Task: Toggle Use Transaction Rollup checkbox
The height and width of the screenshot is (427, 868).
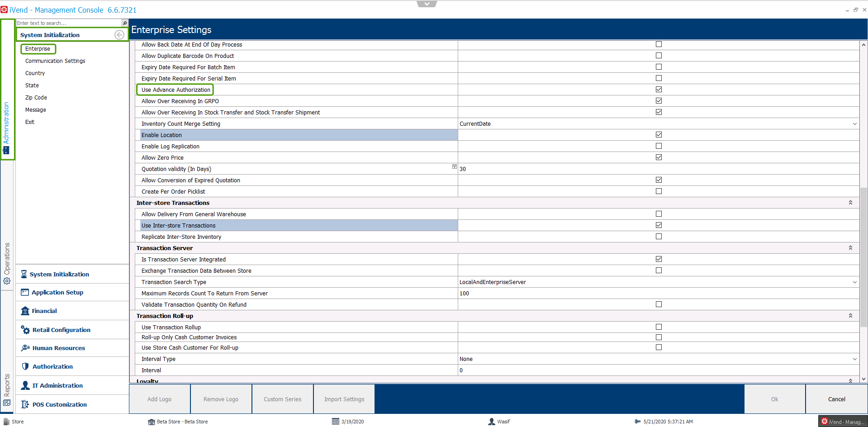Action: (x=659, y=327)
